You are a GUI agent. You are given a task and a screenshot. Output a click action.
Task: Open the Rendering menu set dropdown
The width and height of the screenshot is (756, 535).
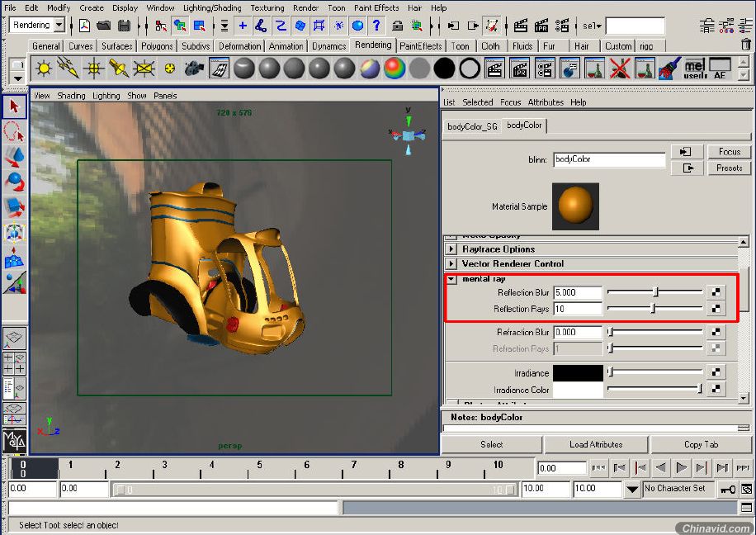[59, 25]
